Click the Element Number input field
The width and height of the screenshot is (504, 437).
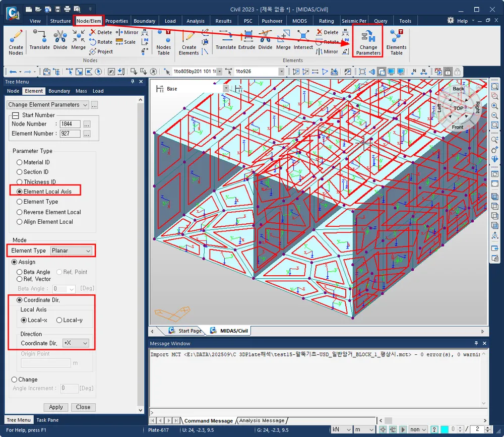pyautogui.click(x=70, y=134)
